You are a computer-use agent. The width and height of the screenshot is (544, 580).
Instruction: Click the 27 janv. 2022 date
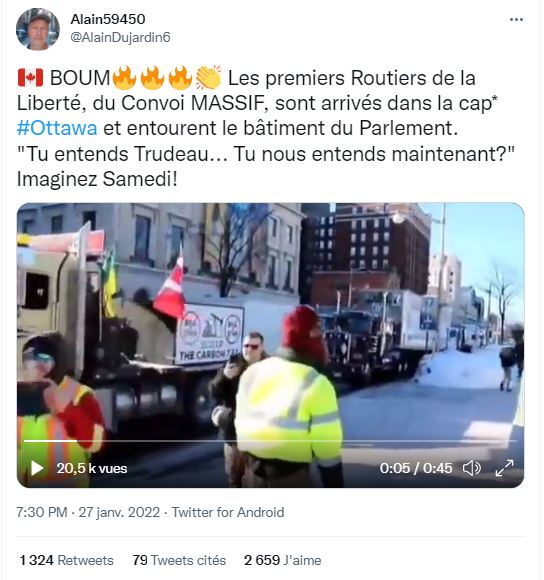click(119, 512)
